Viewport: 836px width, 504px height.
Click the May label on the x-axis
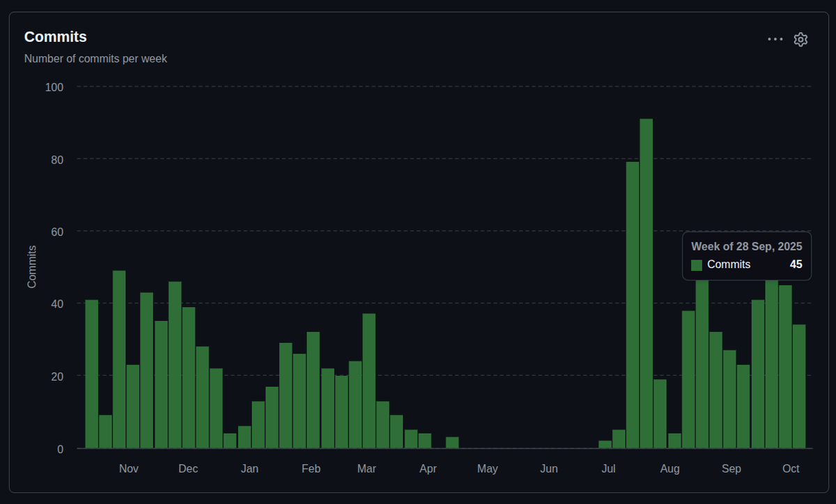(488, 468)
